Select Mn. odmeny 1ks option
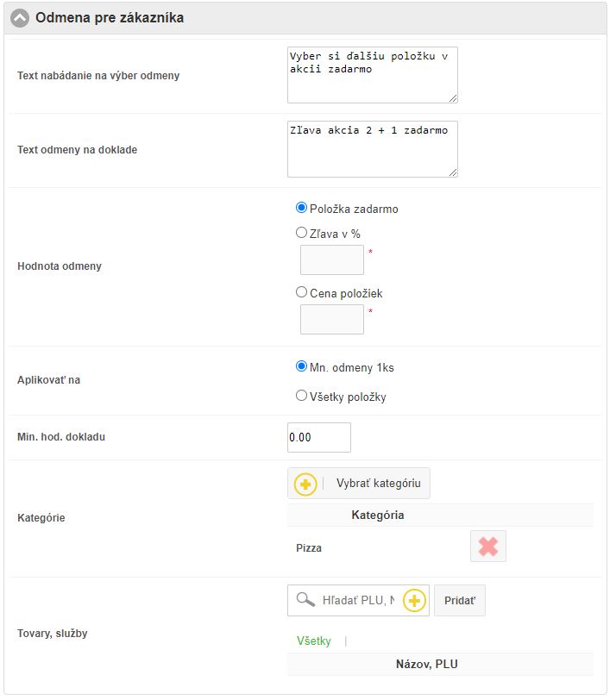The width and height of the screenshot is (616, 700). [301, 366]
